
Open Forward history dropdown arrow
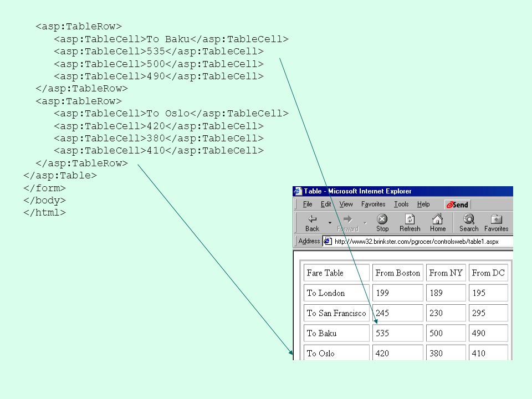click(x=365, y=223)
